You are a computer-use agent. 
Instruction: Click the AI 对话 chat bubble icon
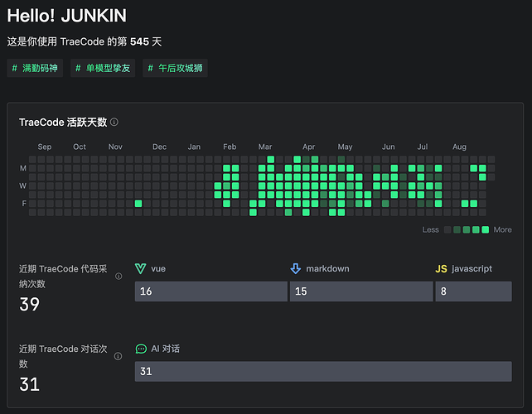[141, 349]
